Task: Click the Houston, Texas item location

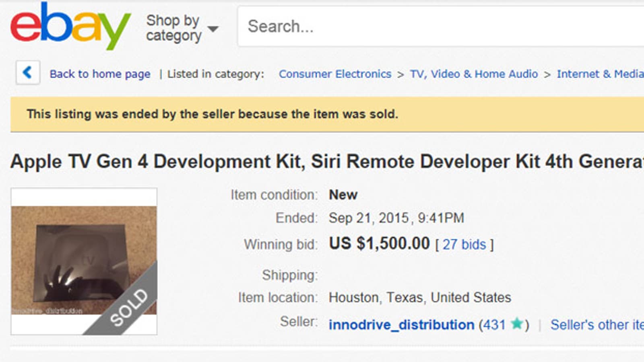Action: click(420, 298)
